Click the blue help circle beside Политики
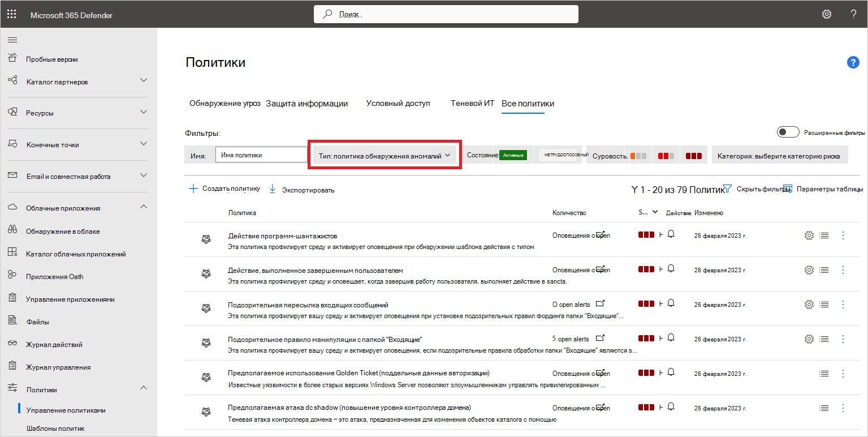This screenshot has height=437, width=868. coord(853,62)
